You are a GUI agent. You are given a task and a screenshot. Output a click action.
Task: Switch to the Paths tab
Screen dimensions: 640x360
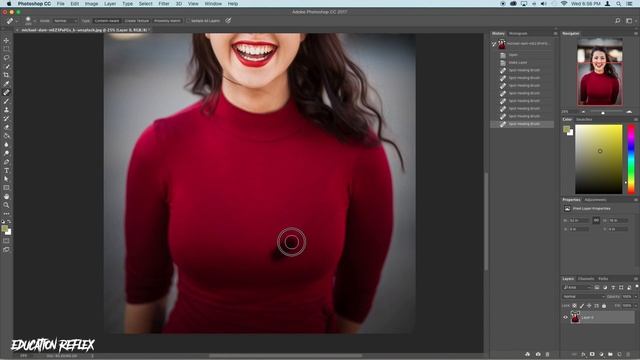pyautogui.click(x=603, y=279)
